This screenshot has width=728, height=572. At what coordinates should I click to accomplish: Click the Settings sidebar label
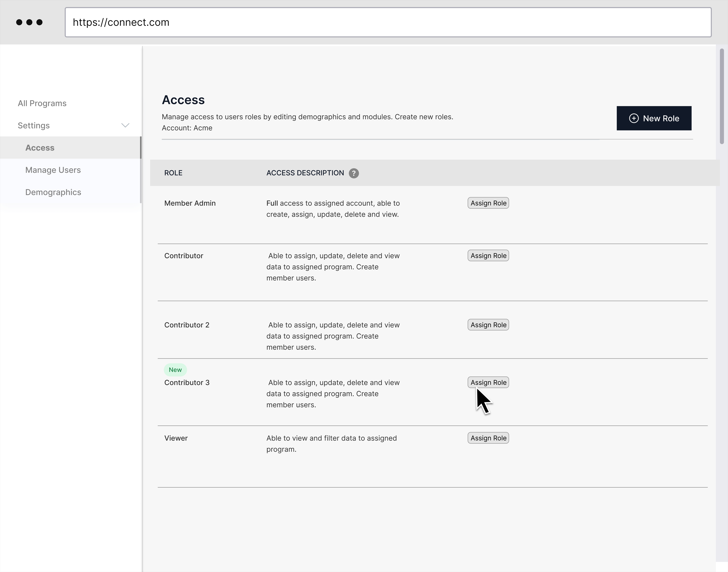pyautogui.click(x=34, y=126)
